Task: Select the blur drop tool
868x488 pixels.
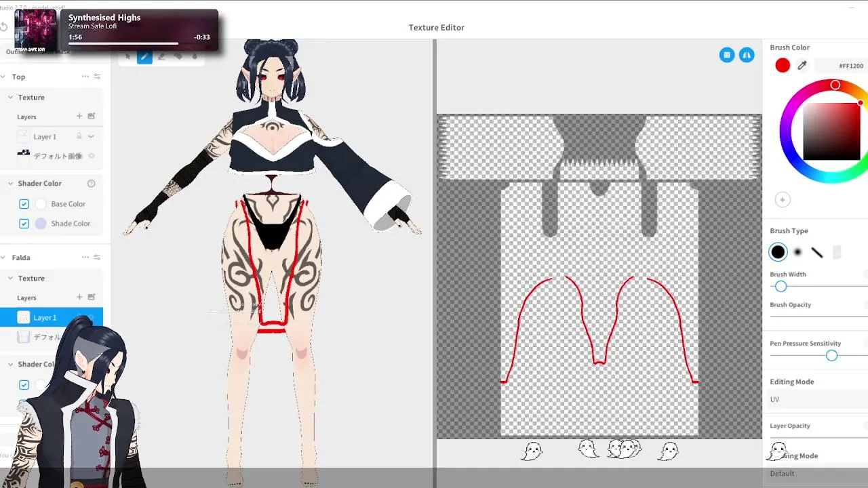Action: click(195, 58)
